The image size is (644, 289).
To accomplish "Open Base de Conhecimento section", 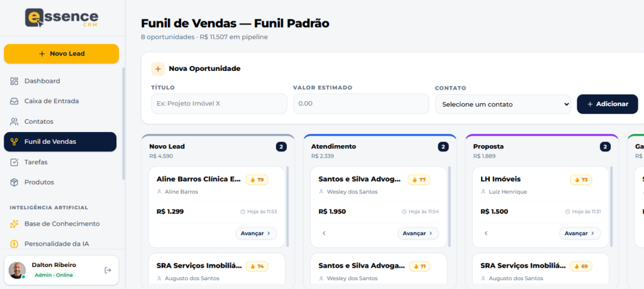I will pyautogui.click(x=61, y=224).
